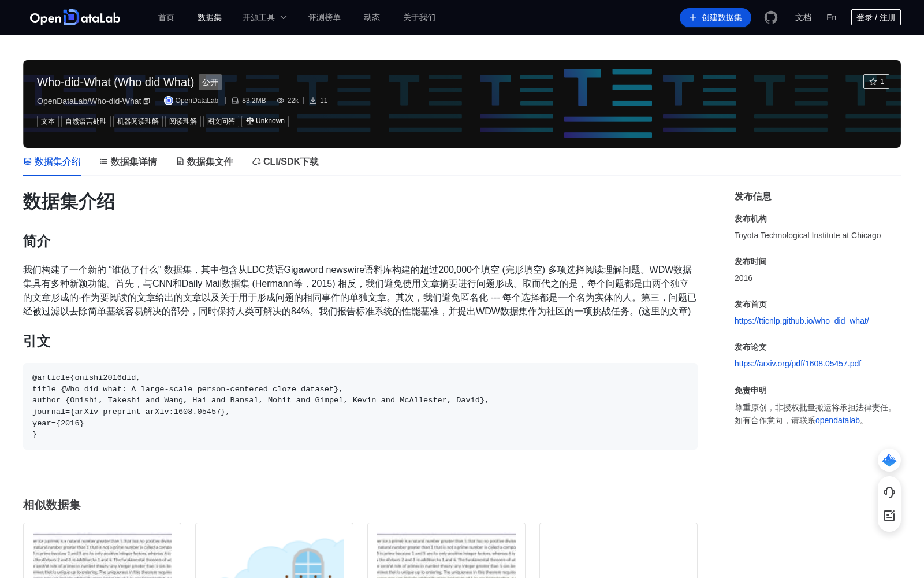
Task: Click the 83.2MB size icon
Action: pyautogui.click(x=235, y=101)
